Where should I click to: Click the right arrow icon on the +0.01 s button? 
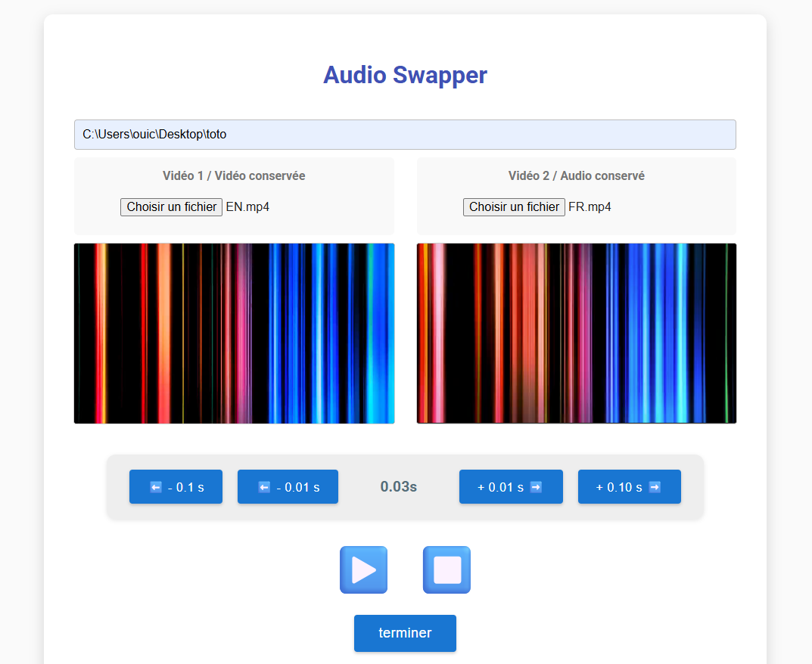pyautogui.click(x=536, y=487)
